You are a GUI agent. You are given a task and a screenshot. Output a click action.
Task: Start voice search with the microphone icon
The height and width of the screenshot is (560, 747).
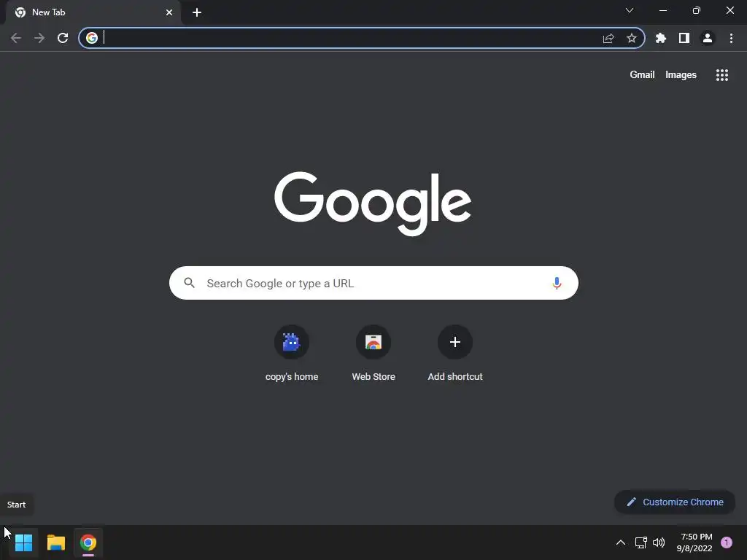click(557, 283)
